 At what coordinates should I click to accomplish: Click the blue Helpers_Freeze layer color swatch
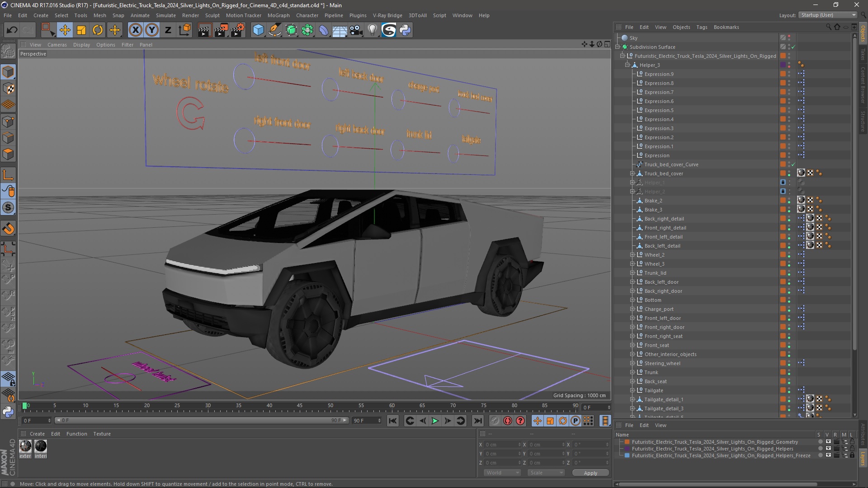coord(627,455)
